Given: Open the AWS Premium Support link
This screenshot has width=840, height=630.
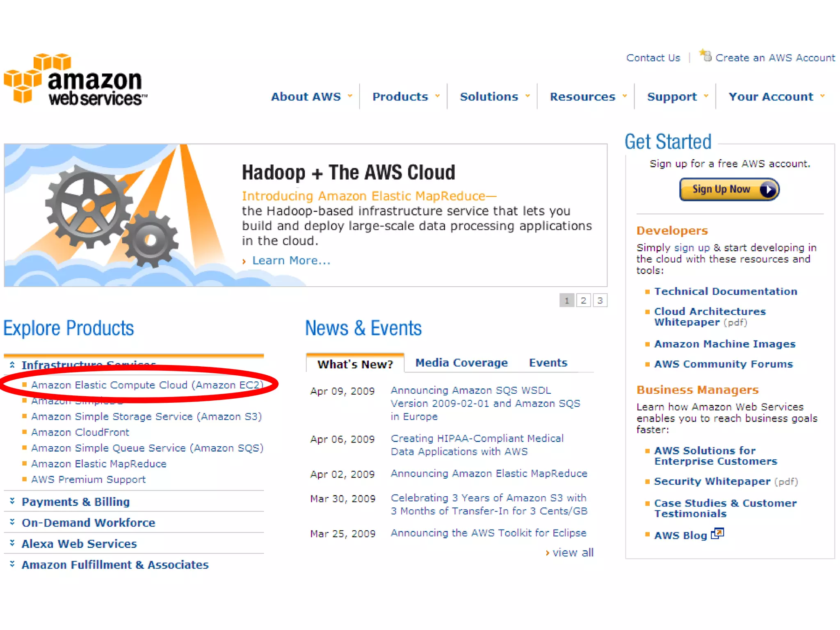Looking at the screenshot, I should pyautogui.click(x=88, y=479).
